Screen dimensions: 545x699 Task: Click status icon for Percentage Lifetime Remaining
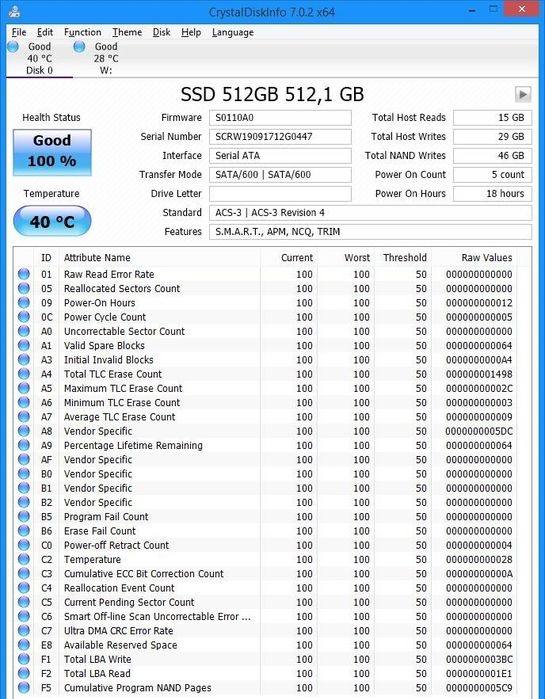24,445
